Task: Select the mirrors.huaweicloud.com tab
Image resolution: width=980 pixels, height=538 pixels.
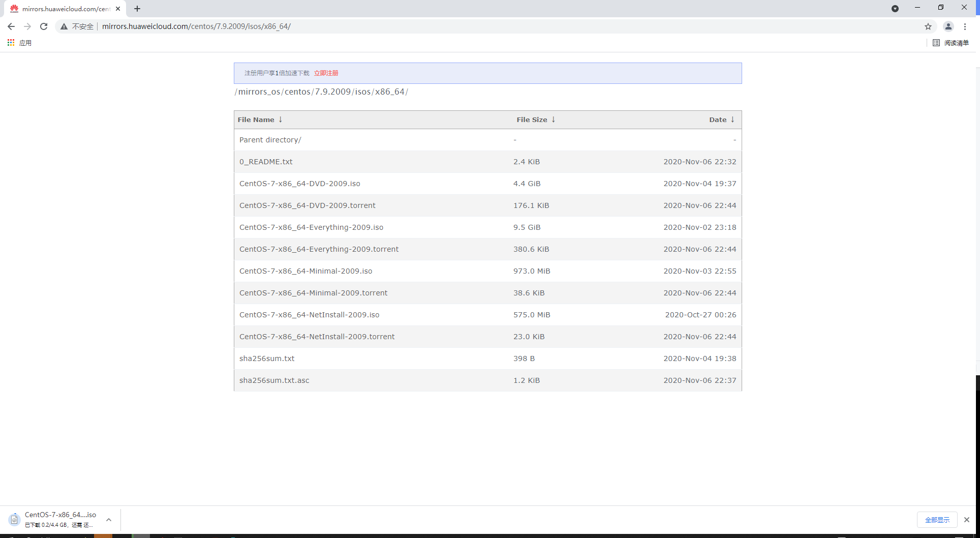Action: 66,9
